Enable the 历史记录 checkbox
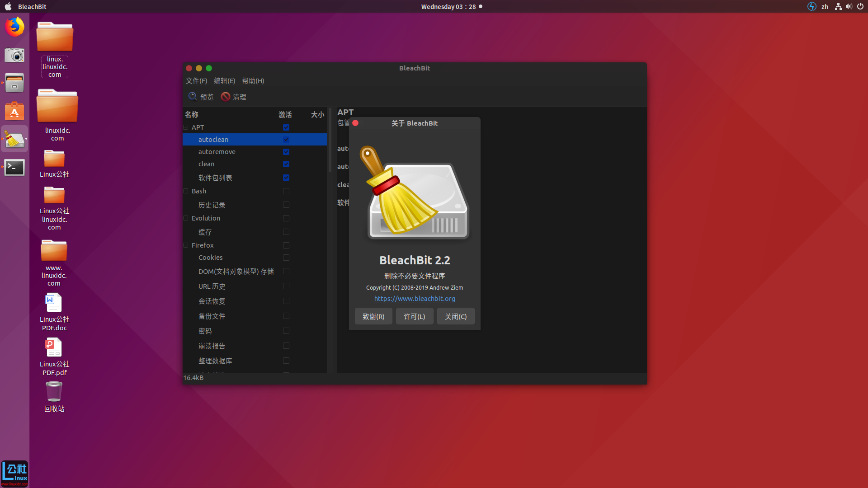The height and width of the screenshot is (488, 868). pos(286,205)
